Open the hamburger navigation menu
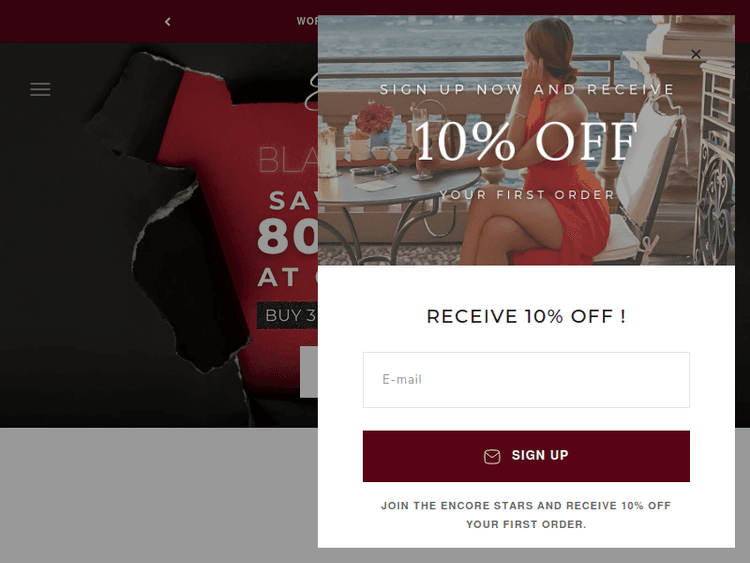This screenshot has width=750, height=563. tap(40, 89)
